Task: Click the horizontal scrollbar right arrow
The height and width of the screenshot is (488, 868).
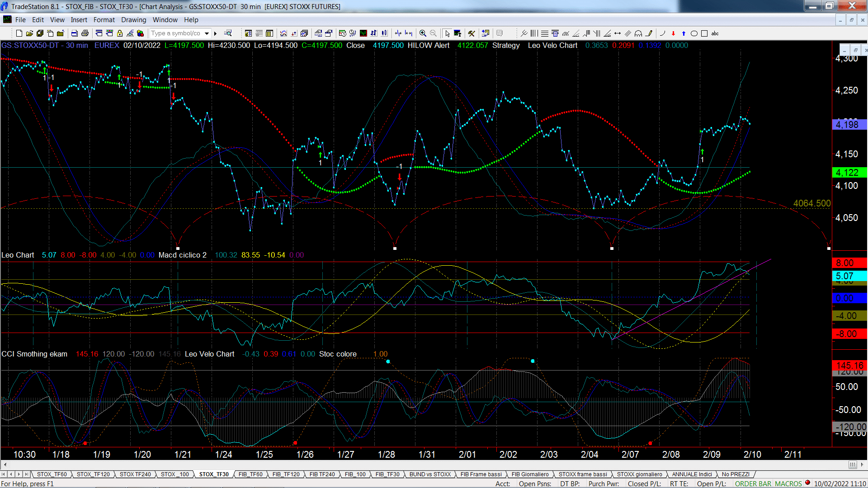Action: [862, 465]
